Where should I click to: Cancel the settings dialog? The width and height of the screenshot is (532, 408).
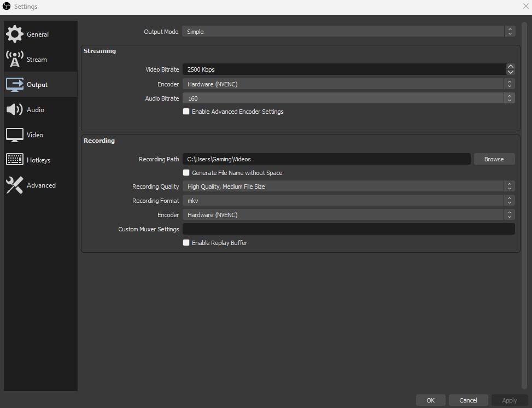pos(468,400)
